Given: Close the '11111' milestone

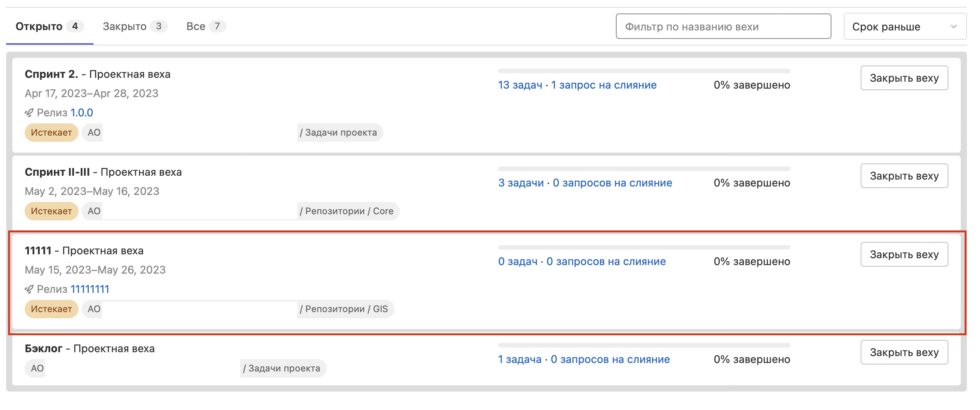Looking at the screenshot, I should 904,255.
